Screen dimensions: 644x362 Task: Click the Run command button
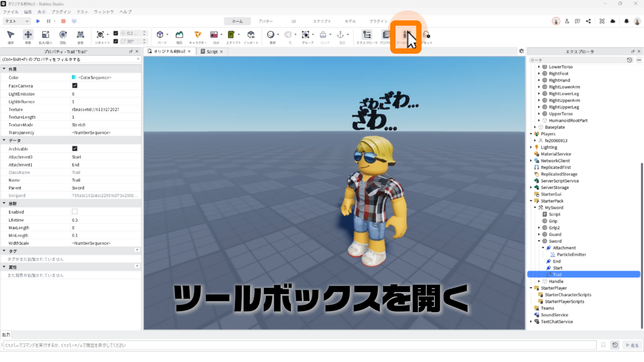pyautogui.click(x=632, y=345)
